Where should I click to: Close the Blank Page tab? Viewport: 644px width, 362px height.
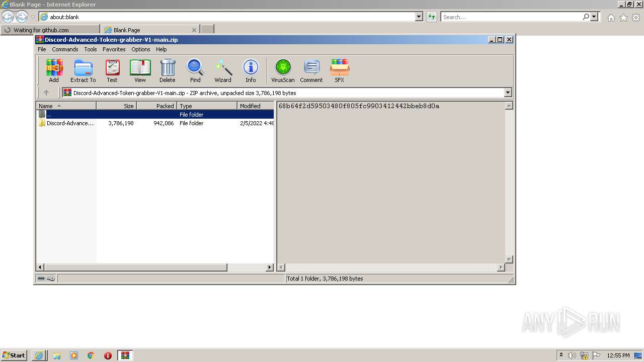coord(194,30)
